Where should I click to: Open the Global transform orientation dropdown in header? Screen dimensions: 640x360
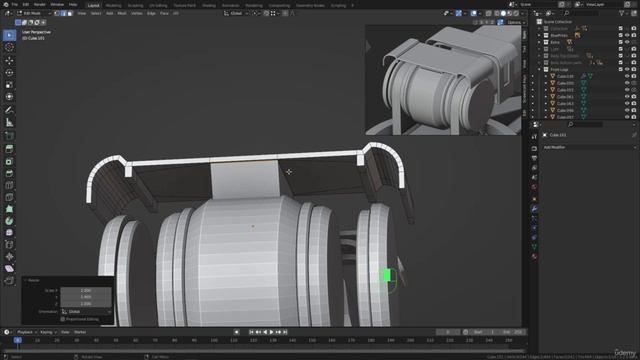[236, 13]
